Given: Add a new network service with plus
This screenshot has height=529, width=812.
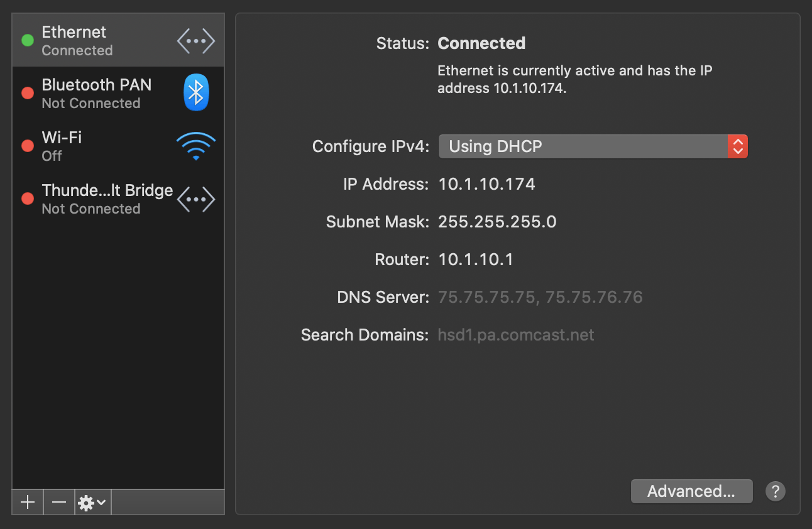Looking at the screenshot, I should (28, 503).
